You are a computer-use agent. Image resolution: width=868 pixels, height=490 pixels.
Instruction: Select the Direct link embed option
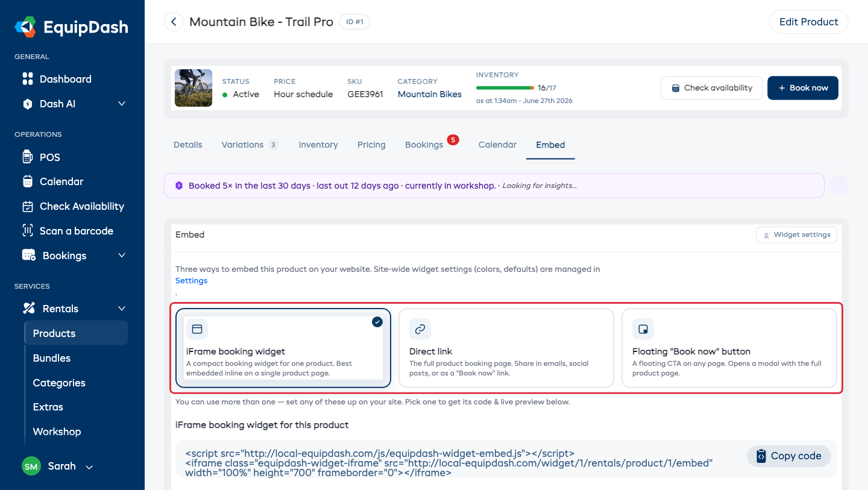[x=506, y=348]
